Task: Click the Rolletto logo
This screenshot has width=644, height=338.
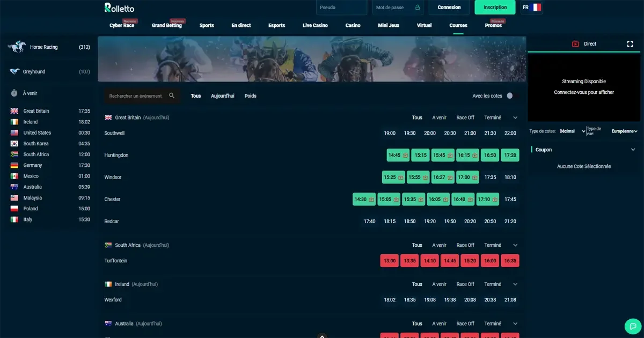Action: (119, 8)
